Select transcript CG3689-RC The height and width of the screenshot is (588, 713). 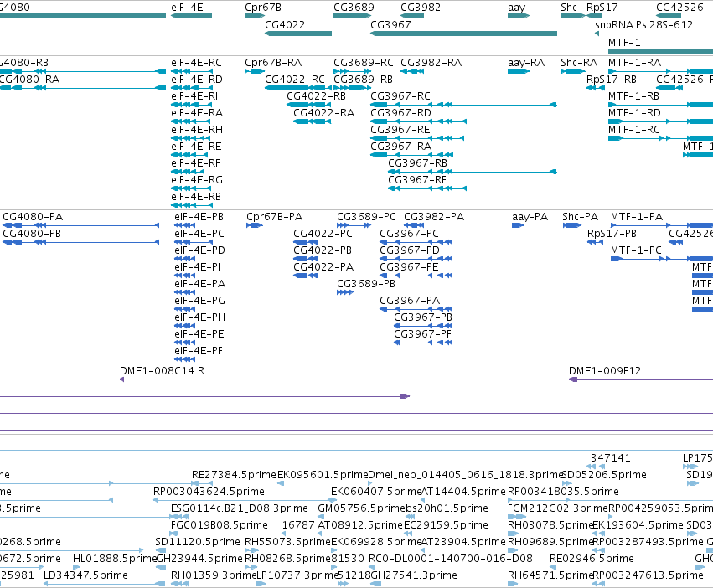tap(352, 71)
